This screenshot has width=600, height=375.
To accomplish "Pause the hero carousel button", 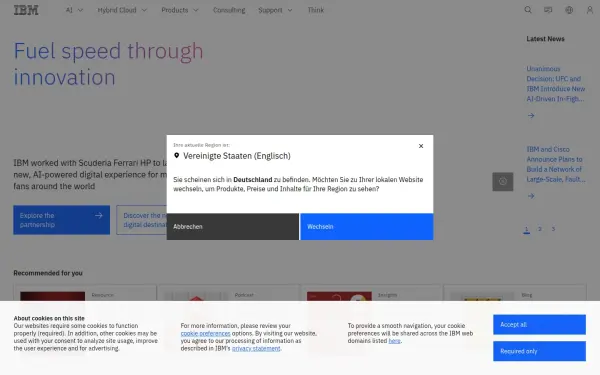I will (x=502, y=182).
